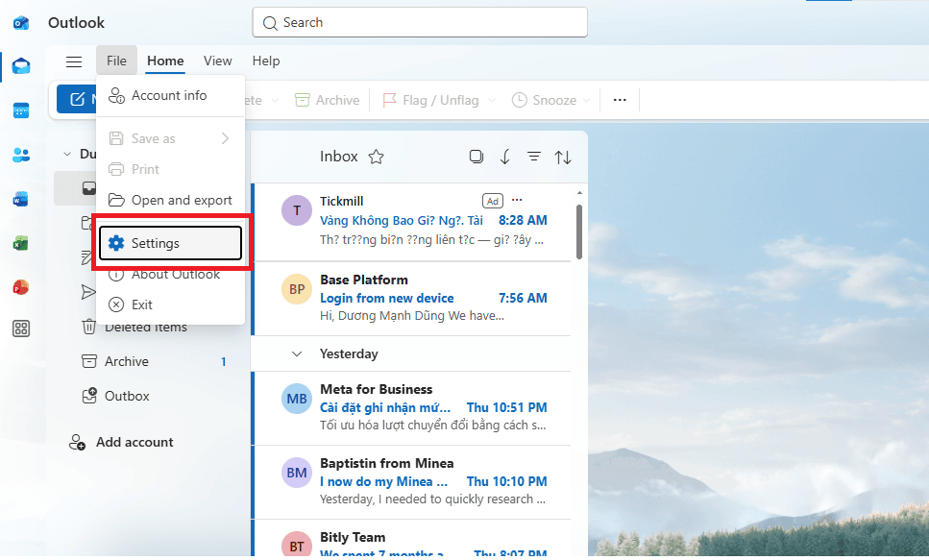
Task: Choose Open and export from File menu
Action: (171, 201)
